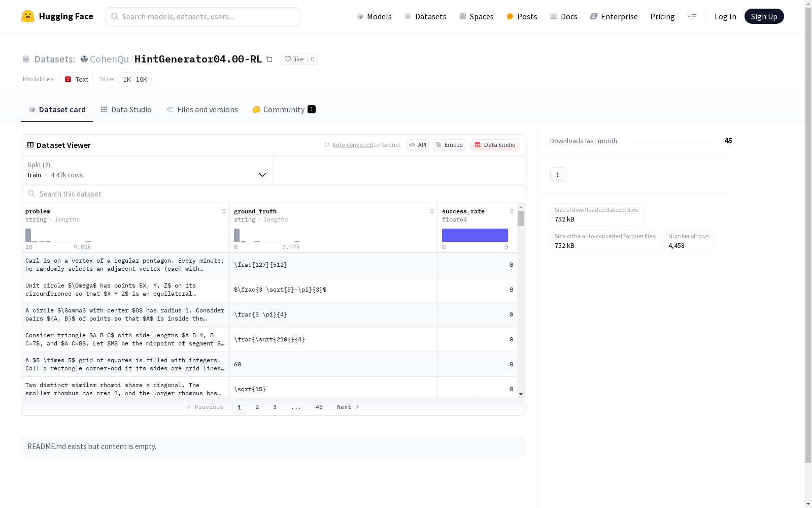812x508 pixels.
Task: Open the CohenQu profile link
Action: click(109, 59)
